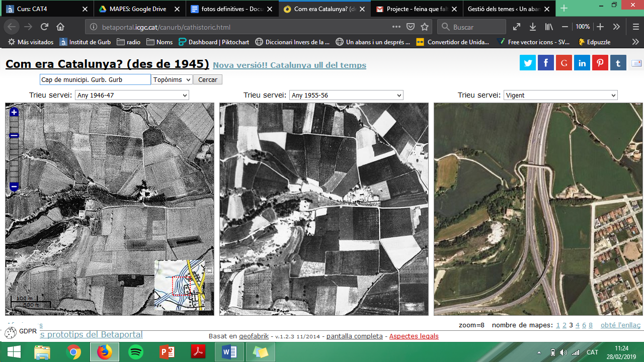Share page on Pinterest

pos(600,63)
